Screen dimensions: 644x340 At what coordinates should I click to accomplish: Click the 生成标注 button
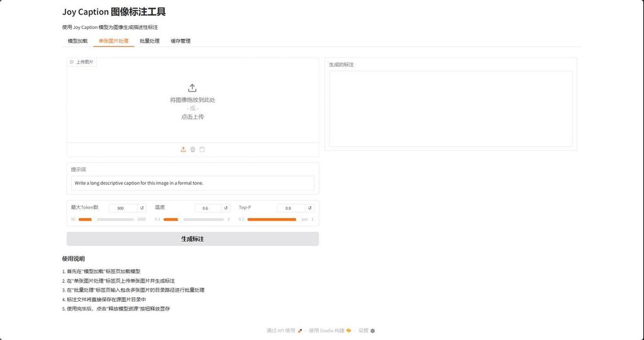point(192,239)
